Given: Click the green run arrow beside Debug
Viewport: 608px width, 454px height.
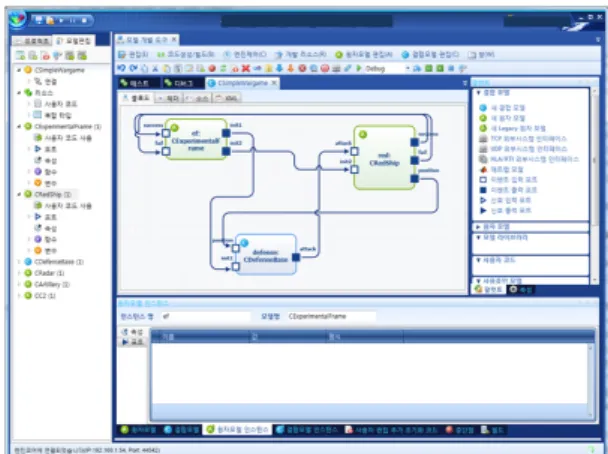Looking at the screenshot, I should (359, 68).
